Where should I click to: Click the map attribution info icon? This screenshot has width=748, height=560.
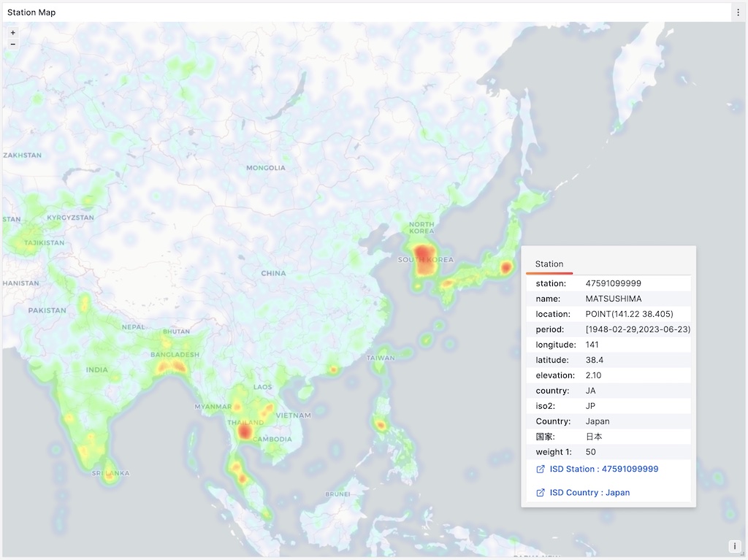735,545
